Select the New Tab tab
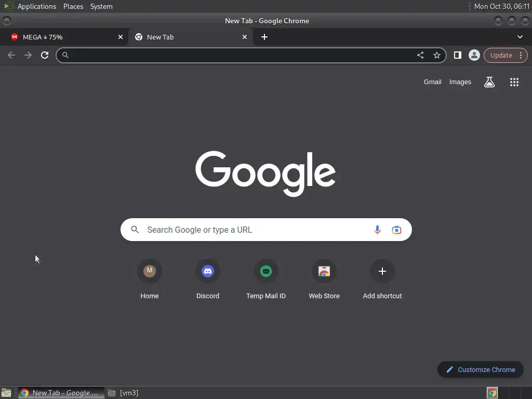Screen dimensions: 532x399 pos(190,37)
